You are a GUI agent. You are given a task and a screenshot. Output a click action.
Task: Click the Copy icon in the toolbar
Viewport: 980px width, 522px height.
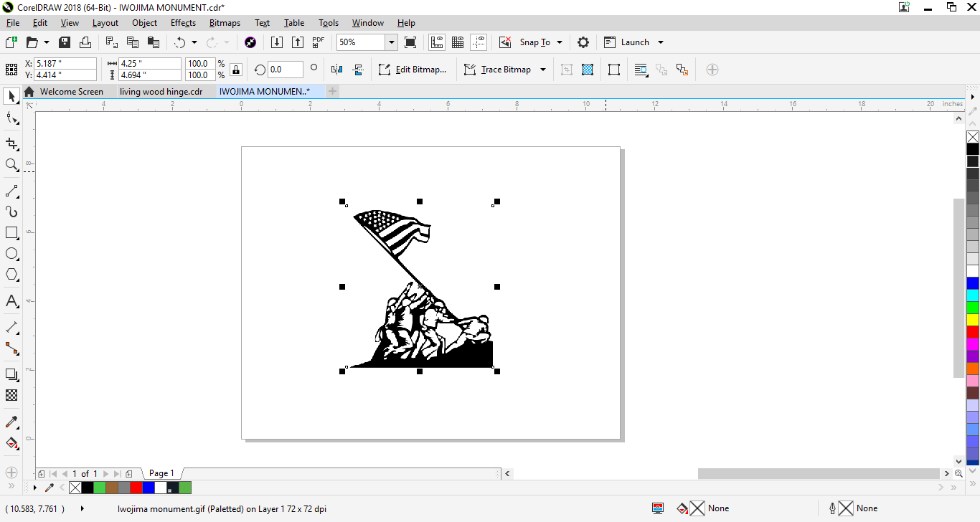tap(133, 42)
